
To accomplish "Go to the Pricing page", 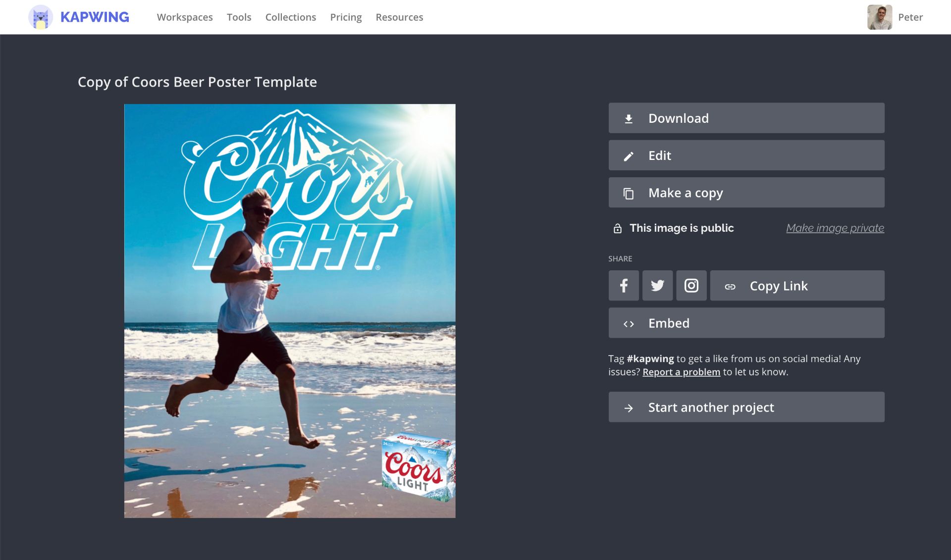I will pyautogui.click(x=346, y=17).
